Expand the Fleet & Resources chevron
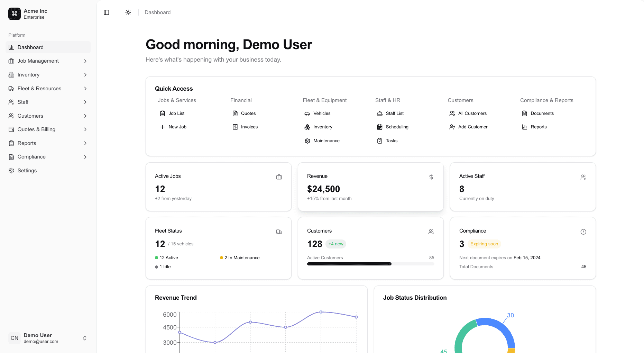Viewport: 644px width, 353px height. click(85, 89)
